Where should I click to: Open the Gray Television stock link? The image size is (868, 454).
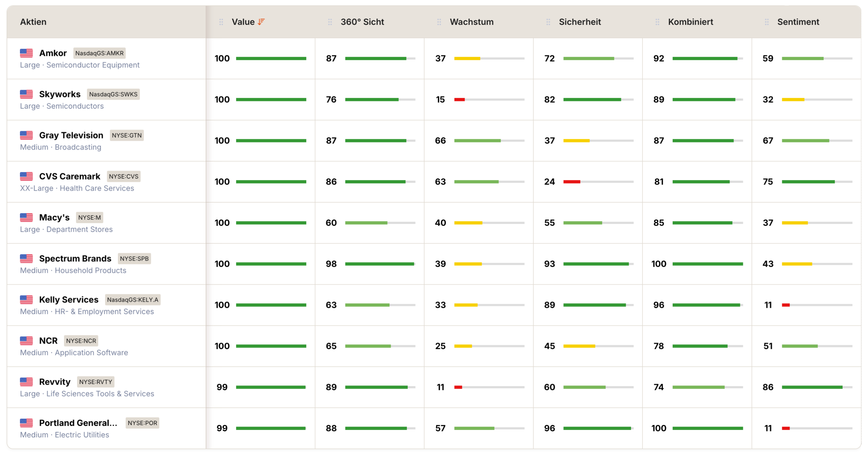[x=71, y=135]
